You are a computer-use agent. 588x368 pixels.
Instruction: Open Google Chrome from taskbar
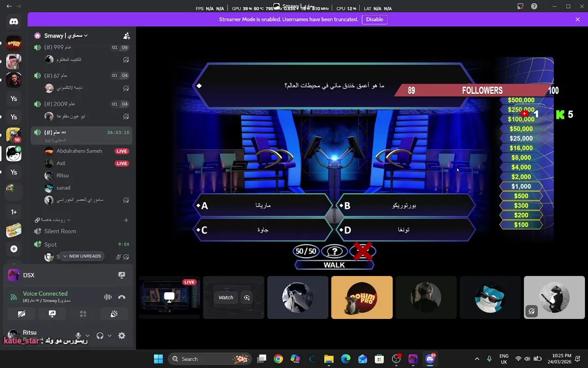pos(278,359)
